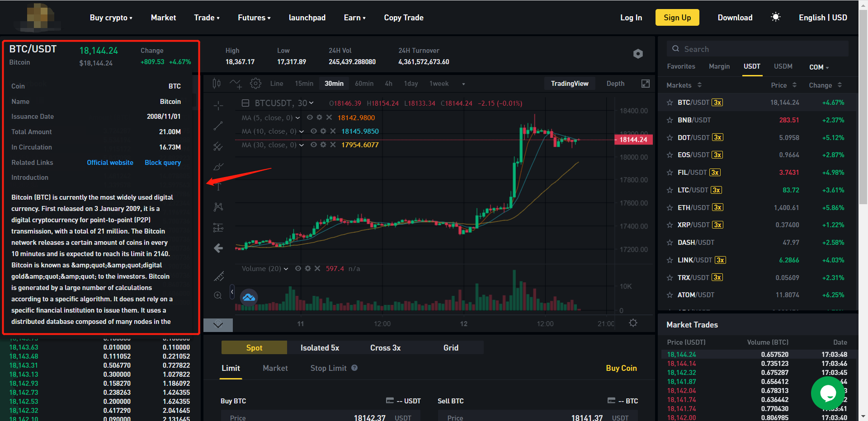
Task: Switch light theme with sun icon
Action: 776,17
